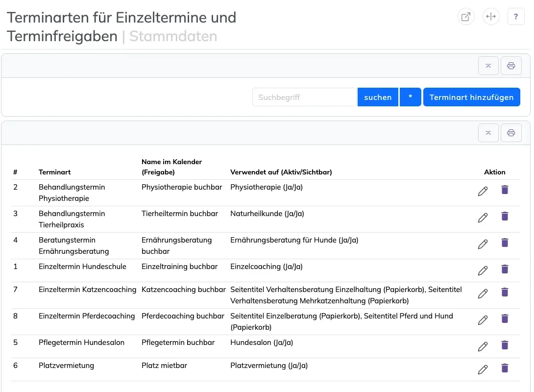Screen dimensions: 534x392
Task: Select 'Pflegetermin Hundesalon' cell
Action: click(x=81, y=343)
